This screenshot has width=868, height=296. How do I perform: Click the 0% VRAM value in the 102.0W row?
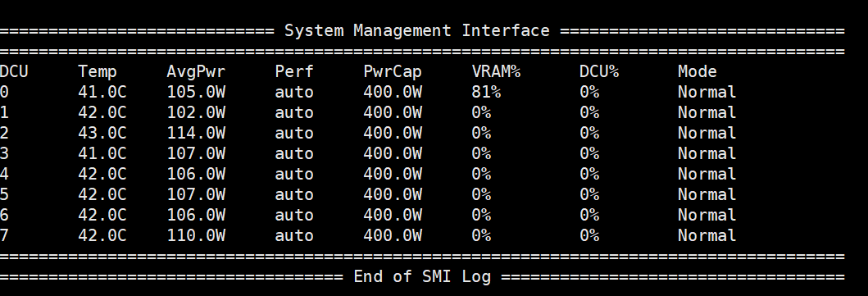(481, 112)
